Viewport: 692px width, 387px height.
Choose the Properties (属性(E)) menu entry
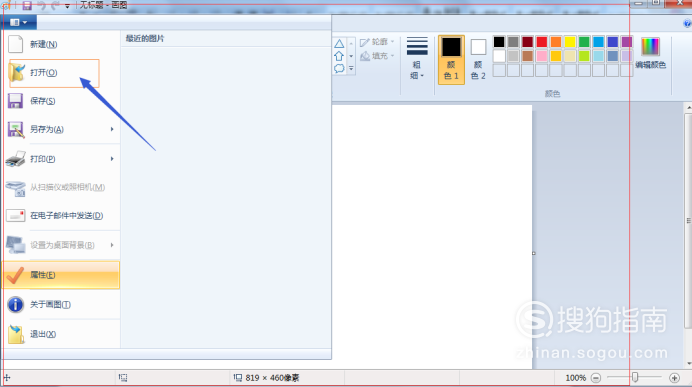[61, 275]
